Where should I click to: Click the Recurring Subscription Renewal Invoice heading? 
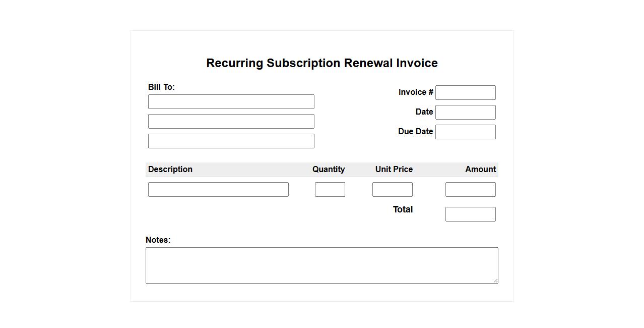[322, 63]
